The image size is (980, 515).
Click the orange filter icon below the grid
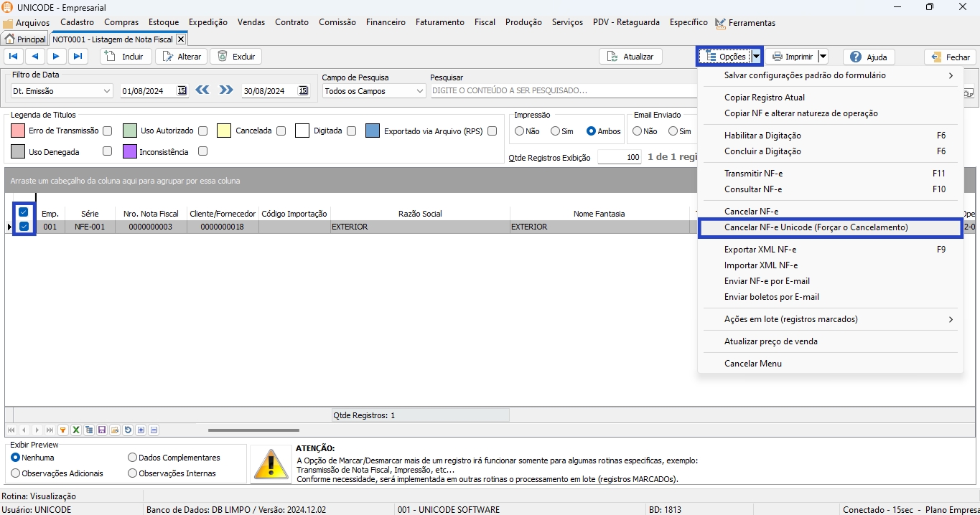coord(62,430)
